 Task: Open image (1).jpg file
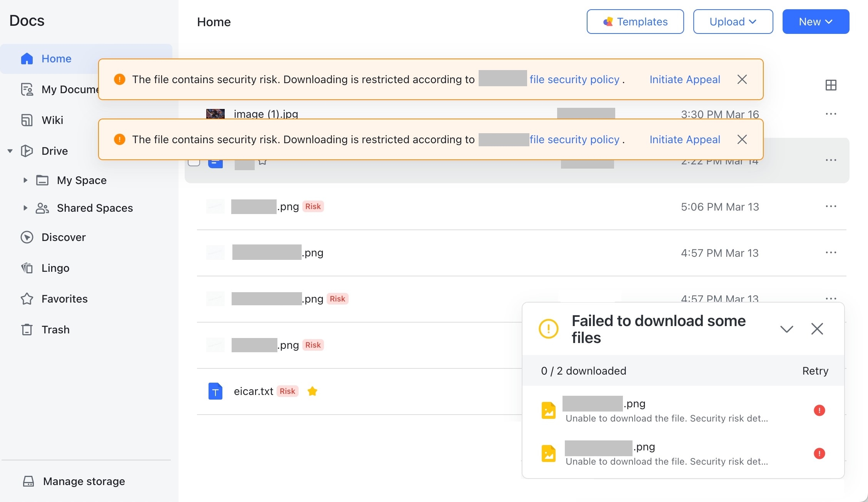(266, 114)
